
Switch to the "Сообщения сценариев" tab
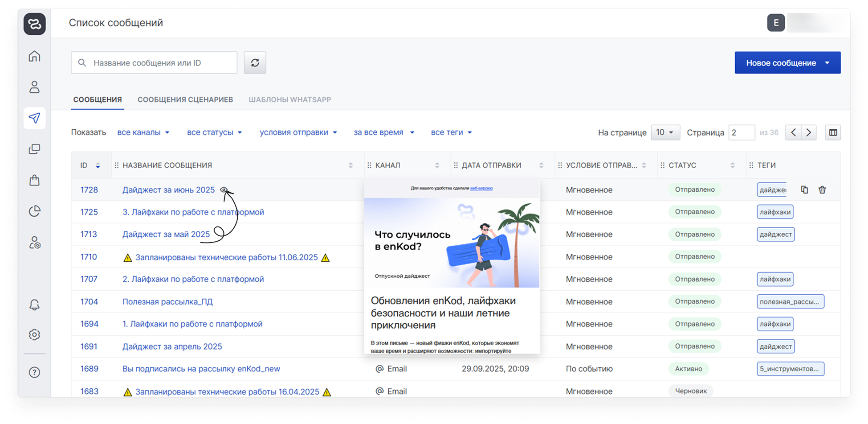click(x=185, y=99)
